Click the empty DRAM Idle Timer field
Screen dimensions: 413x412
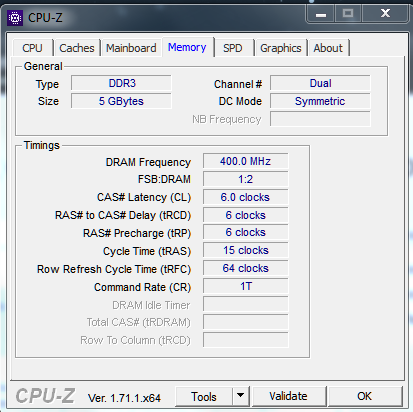coord(246,304)
